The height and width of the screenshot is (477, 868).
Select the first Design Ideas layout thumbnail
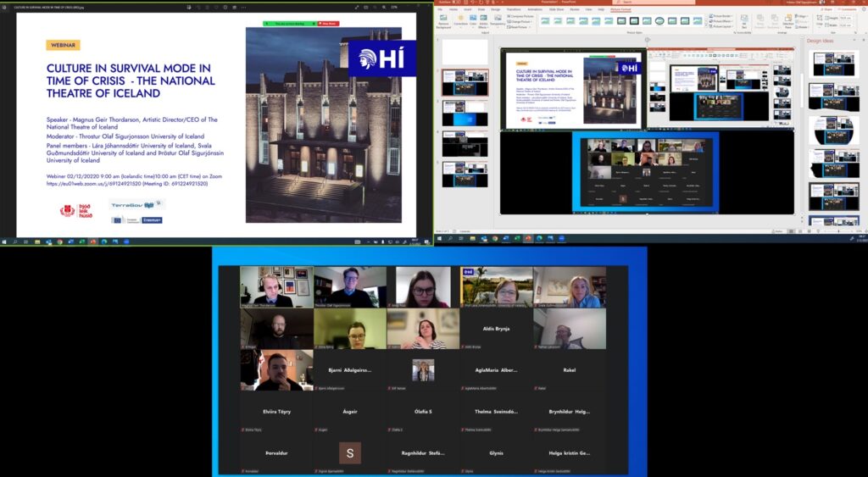tap(834, 63)
